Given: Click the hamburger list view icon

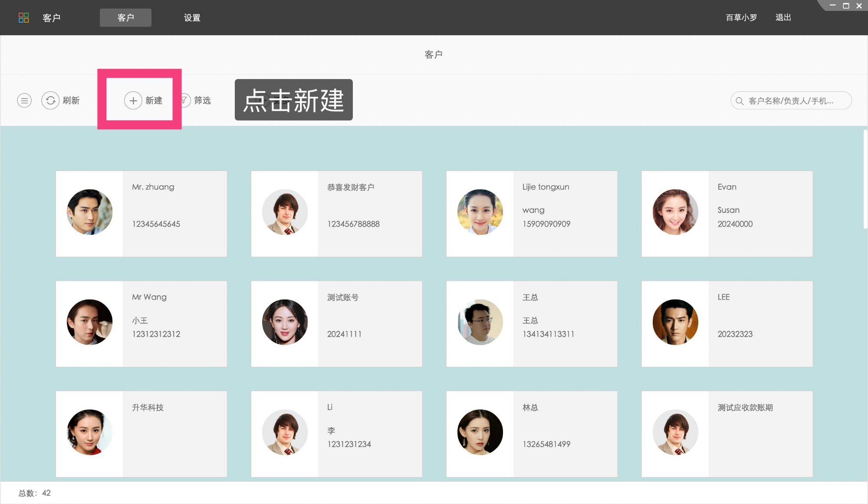Looking at the screenshot, I should (x=24, y=100).
